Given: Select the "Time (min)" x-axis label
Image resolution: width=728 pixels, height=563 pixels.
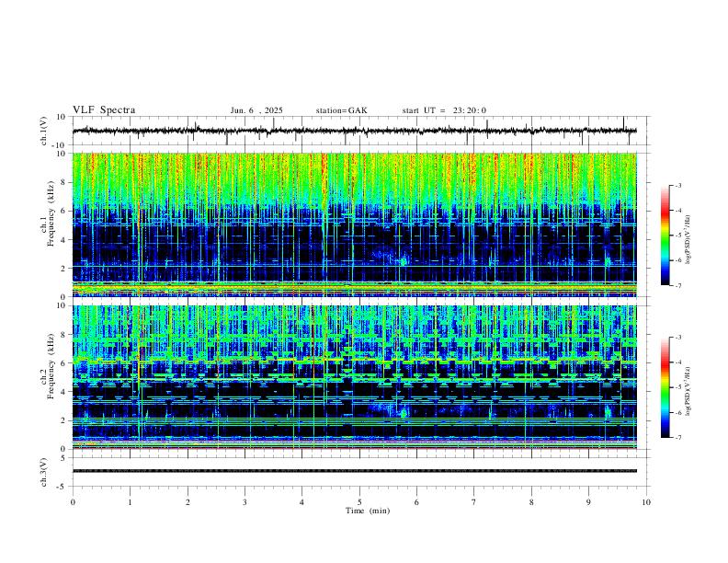Looking at the screenshot, I should pos(368,511).
